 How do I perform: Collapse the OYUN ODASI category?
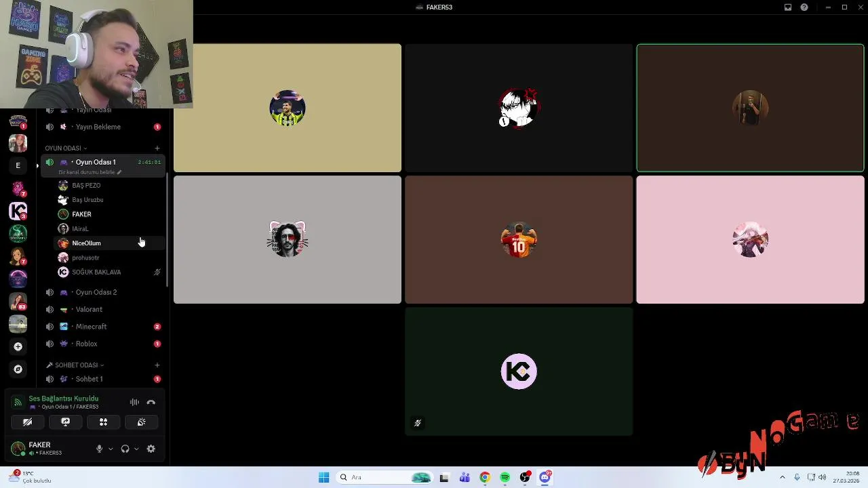click(x=66, y=148)
